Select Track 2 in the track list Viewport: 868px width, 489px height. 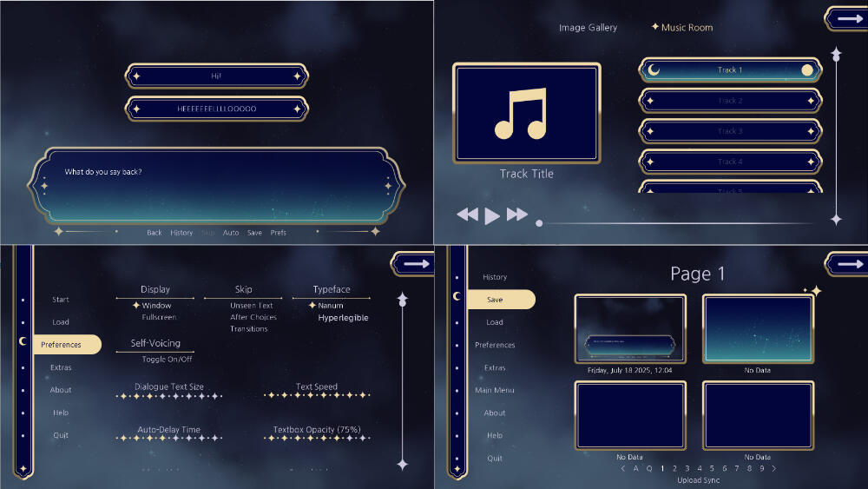tap(730, 101)
